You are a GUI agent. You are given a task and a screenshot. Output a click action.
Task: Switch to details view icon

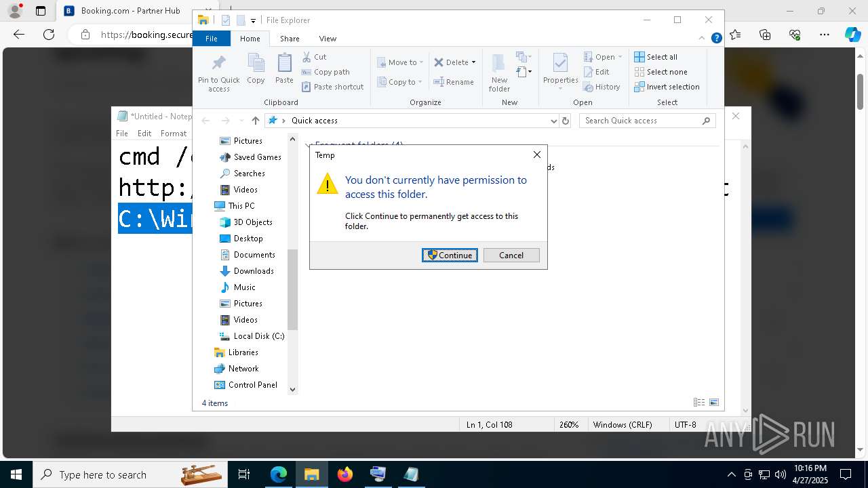click(x=699, y=403)
